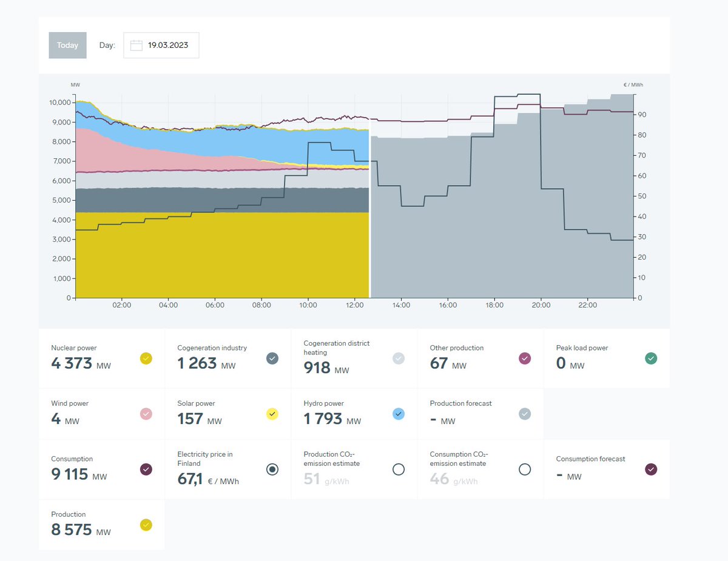
Task: Click the Consumption 9 115 MW value
Action: [79, 474]
